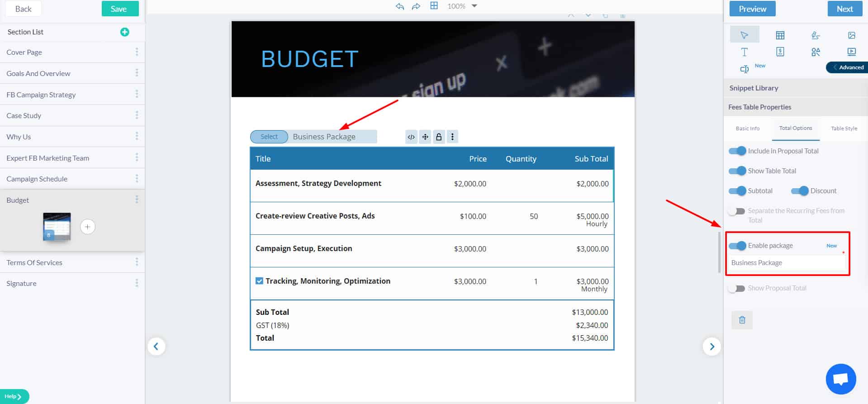Select the Text tool icon
This screenshot has height=404, width=868.
point(744,52)
